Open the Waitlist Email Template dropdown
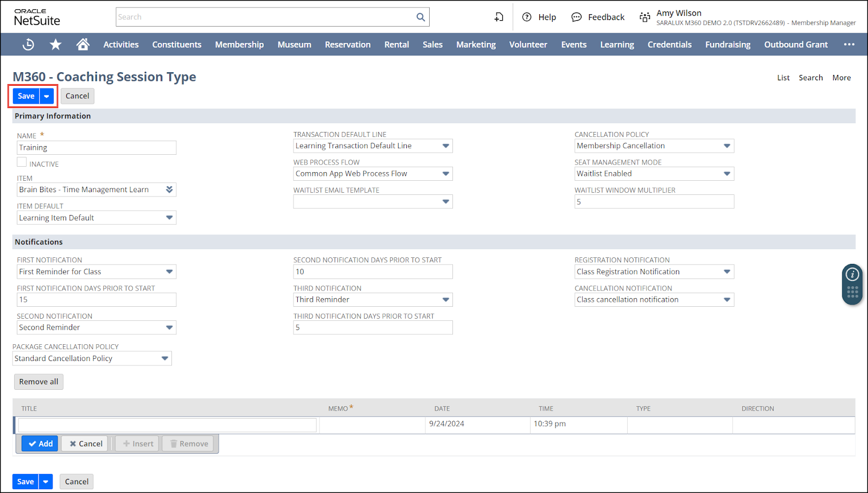 [x=445, y=202]
